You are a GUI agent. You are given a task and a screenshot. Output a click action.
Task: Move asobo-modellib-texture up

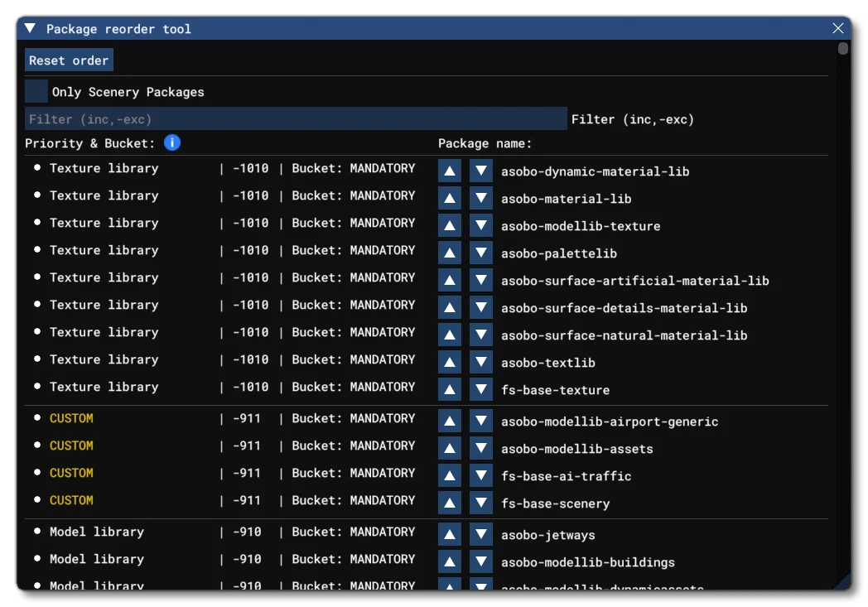(x=450, y=226)
